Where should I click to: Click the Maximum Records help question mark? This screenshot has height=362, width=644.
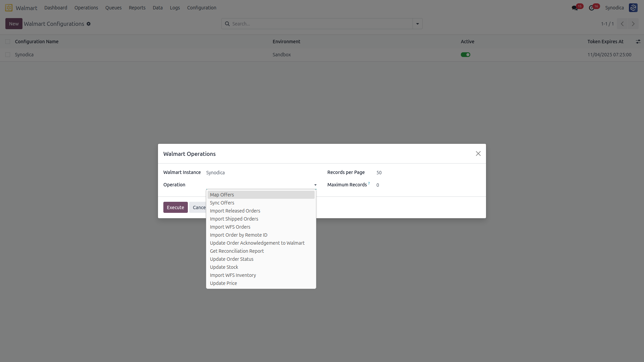coord(369,183)
